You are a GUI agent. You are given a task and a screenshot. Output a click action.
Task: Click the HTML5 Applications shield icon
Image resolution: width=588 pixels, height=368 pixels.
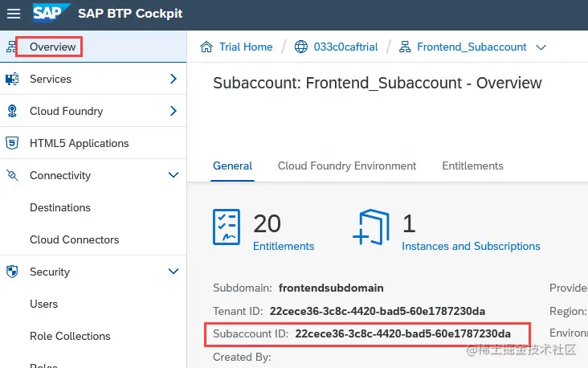[x=12, y=143]
